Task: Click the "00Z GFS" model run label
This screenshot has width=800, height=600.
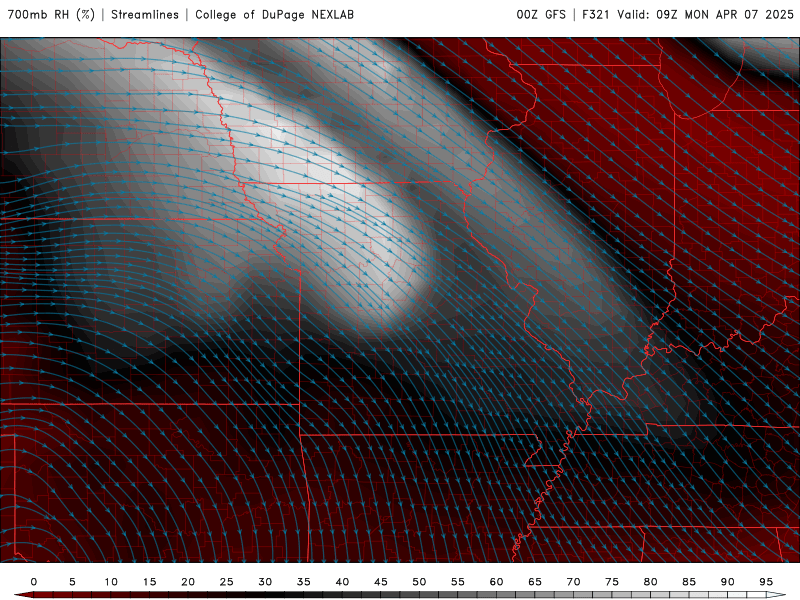Action: 541,14
